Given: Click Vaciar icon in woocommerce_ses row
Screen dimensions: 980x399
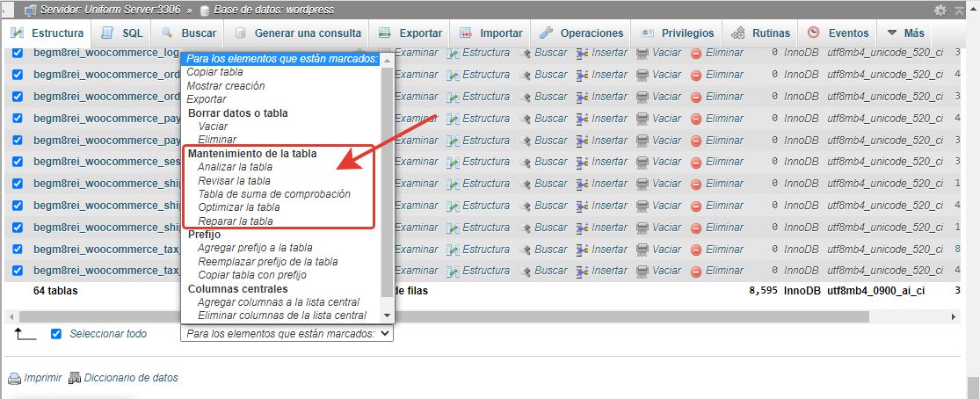Looking at the screenshot, I should [x=642, y=162].
